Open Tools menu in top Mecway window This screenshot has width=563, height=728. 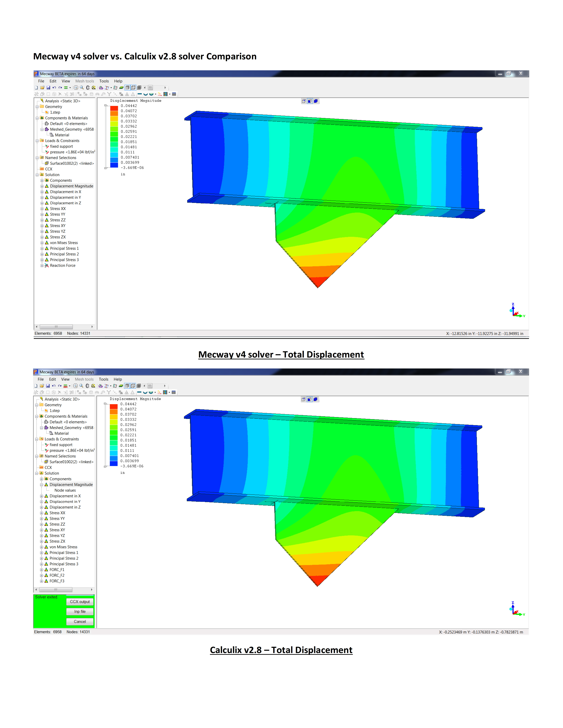(104, 81)
